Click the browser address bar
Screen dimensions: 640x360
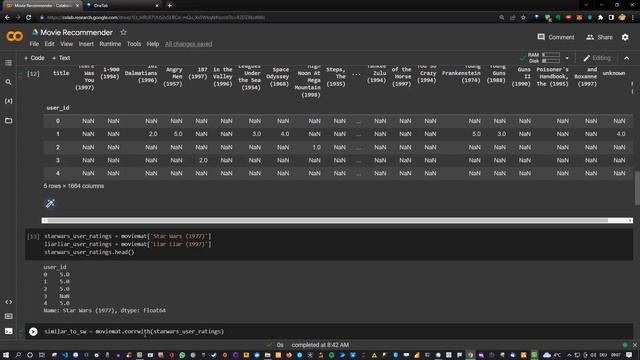269,18
